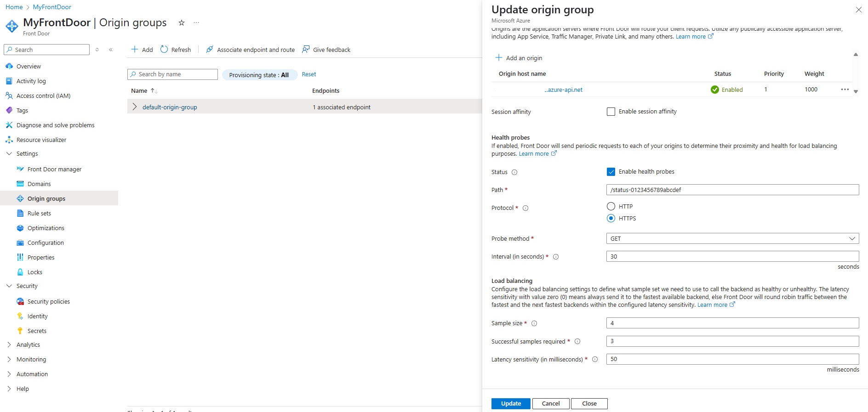Click the Refresh toolbar icon
Viewport: 868px width, 412px height.
tap(164, 49)
